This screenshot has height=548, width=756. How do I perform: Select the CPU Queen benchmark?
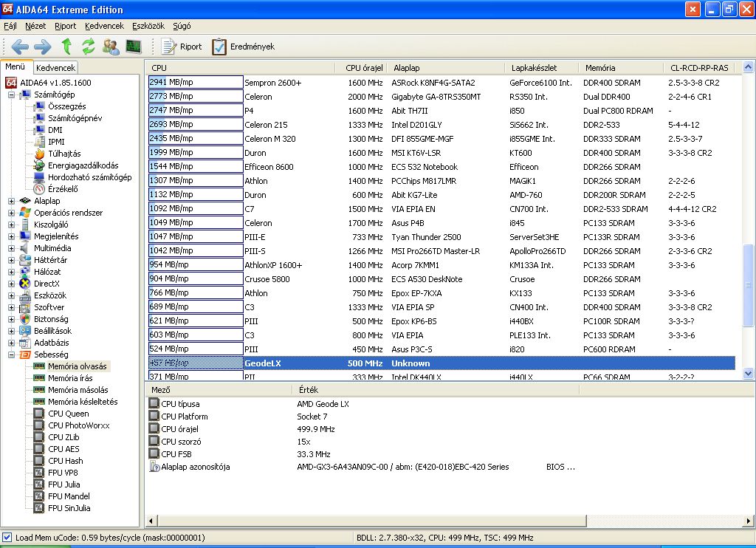coord(68,414)
